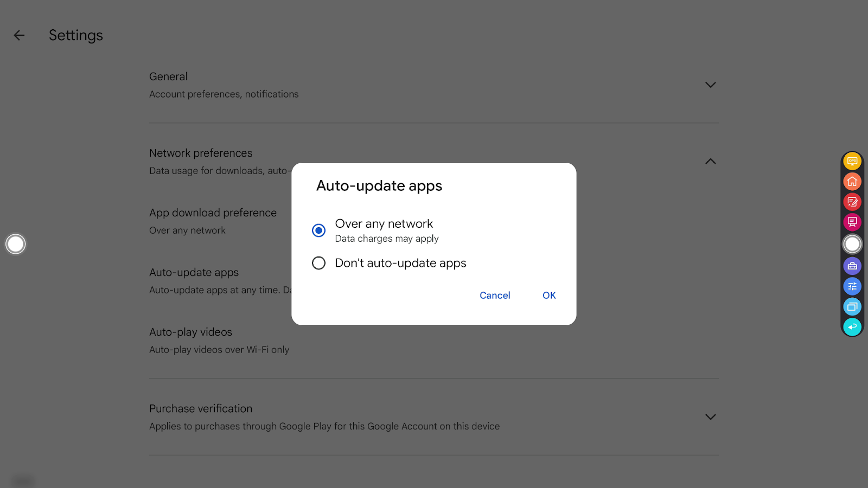This screenshot has width=868, height=488.
Task: Confirm with OK in the dialog
Action: point(549,296)
